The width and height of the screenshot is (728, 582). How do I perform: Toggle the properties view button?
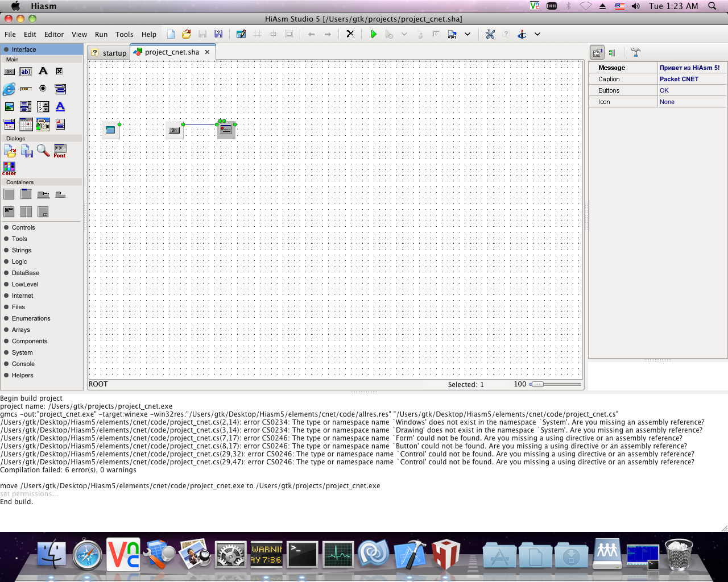point(597,53)
